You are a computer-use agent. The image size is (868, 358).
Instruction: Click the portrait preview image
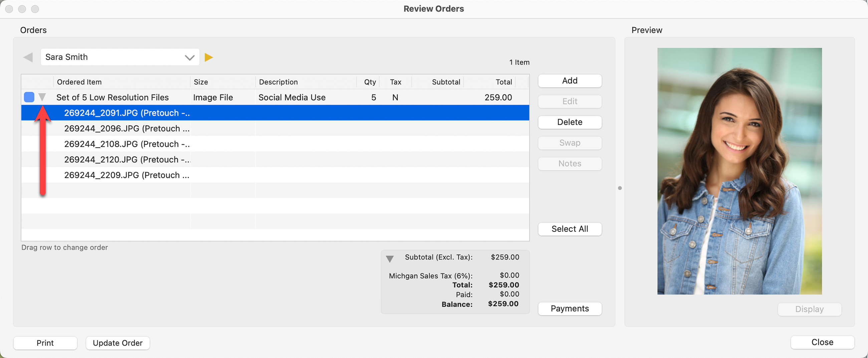pyautogui.click(x=739, y=171)
